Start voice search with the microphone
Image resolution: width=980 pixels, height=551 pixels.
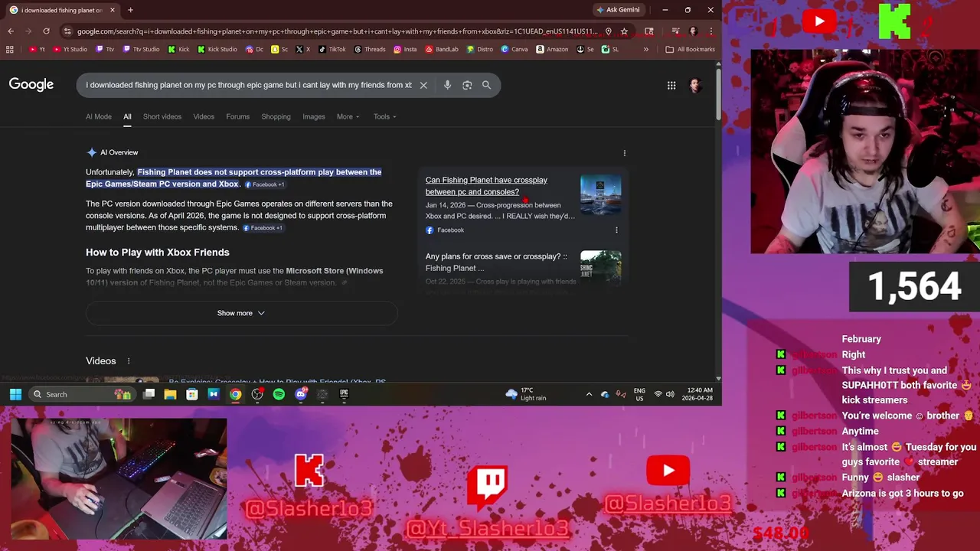[447, 85]
